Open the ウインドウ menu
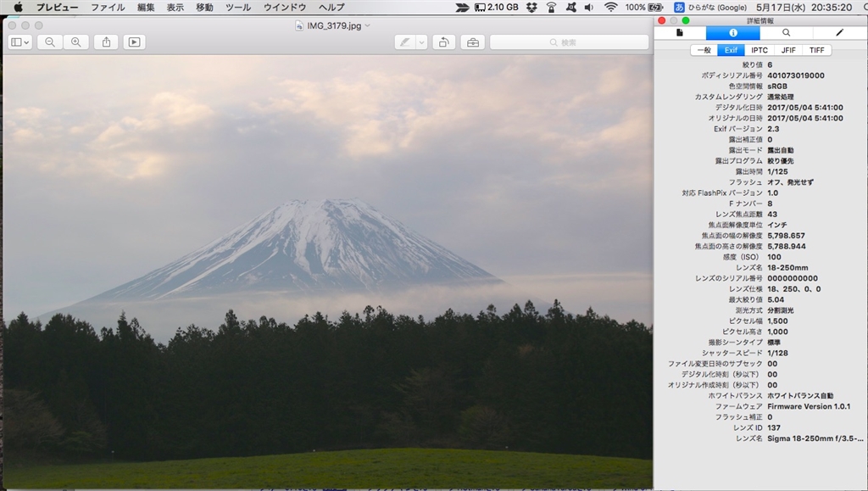 pos(285,7)
